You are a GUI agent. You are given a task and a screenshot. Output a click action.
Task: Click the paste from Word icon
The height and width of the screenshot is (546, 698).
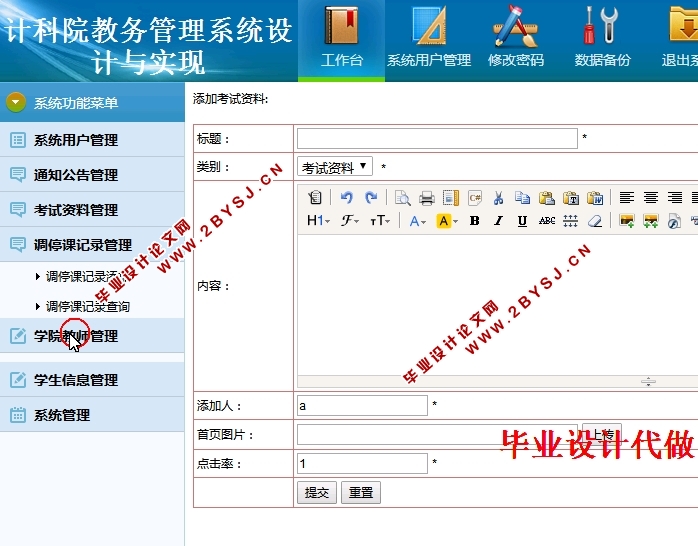595,197
